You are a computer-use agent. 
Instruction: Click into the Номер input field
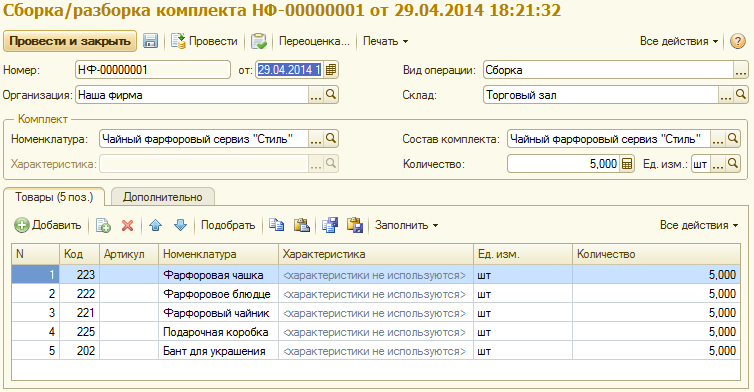(153, 70)
